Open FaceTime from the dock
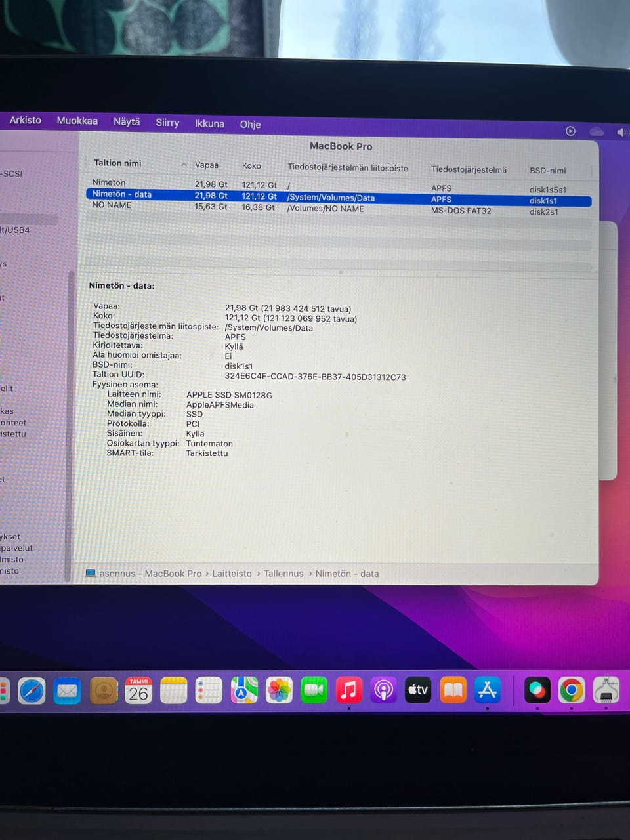 (314, 690)
